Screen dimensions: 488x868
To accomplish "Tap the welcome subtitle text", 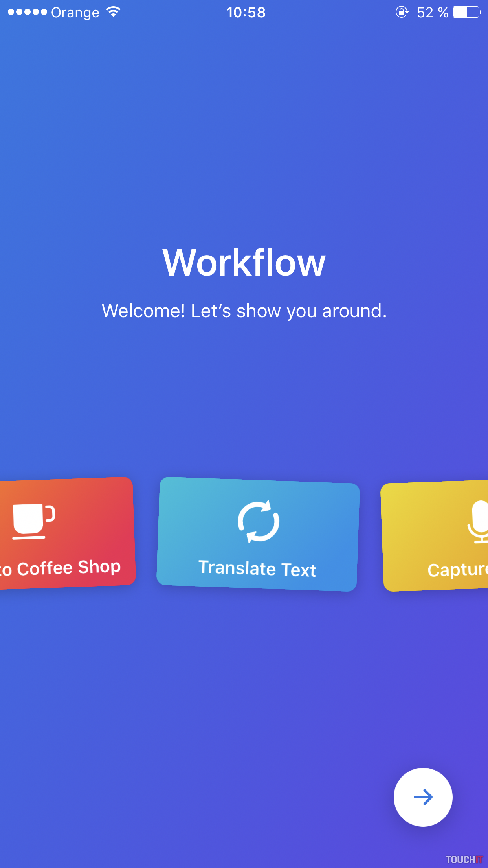I will point(244,311).
